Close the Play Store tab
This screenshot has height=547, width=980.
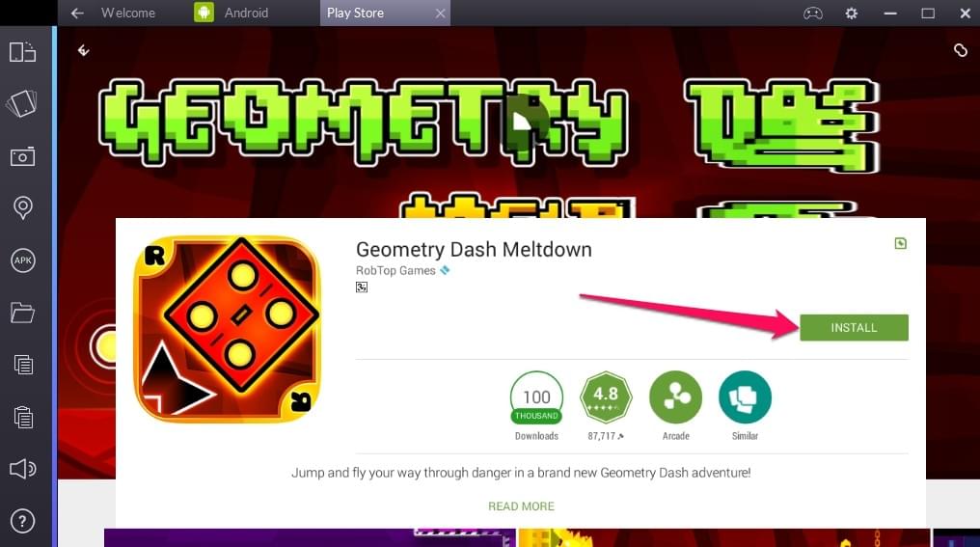pyautogui.click(x=440, y=14)
